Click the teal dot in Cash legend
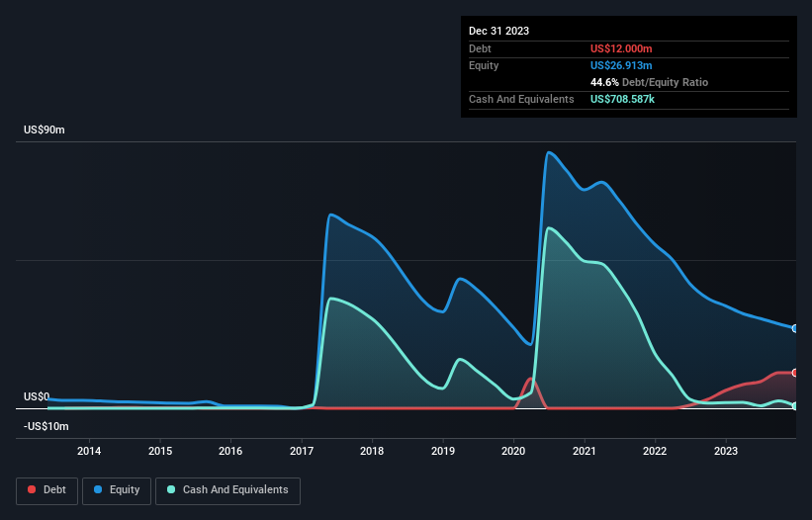Viewport: 812px width, 520px height. [171, 489]
